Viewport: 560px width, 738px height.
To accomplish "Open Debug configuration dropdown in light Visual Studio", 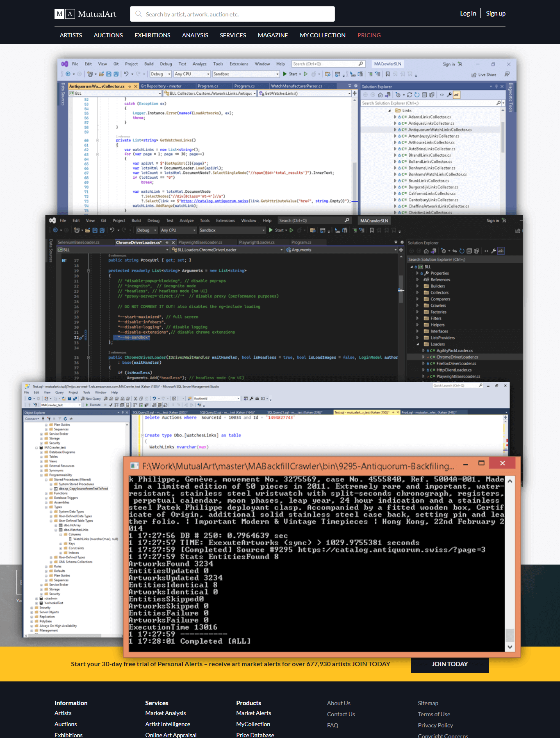I will 161,74.
